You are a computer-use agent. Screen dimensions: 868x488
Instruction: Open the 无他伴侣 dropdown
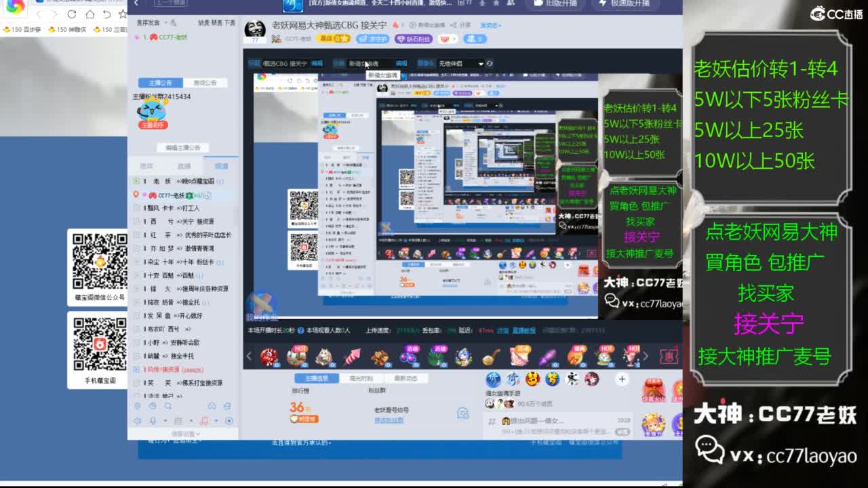point(460,63)
